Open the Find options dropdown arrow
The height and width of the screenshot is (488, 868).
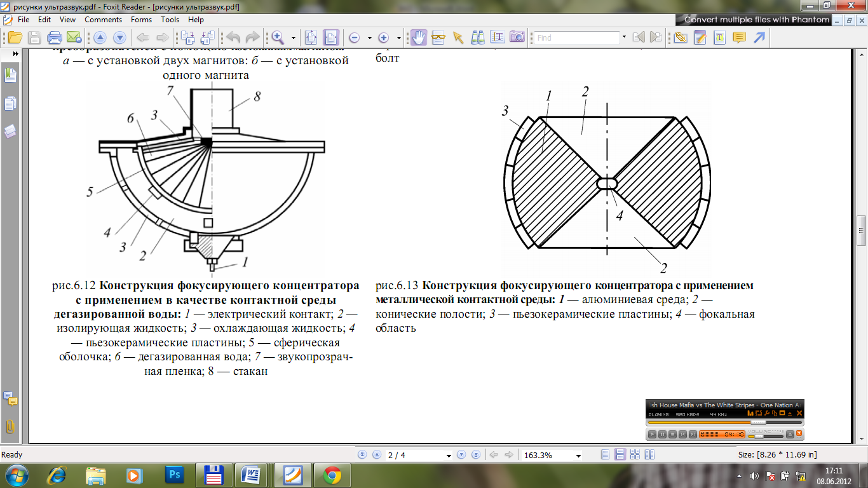point(624,37)
